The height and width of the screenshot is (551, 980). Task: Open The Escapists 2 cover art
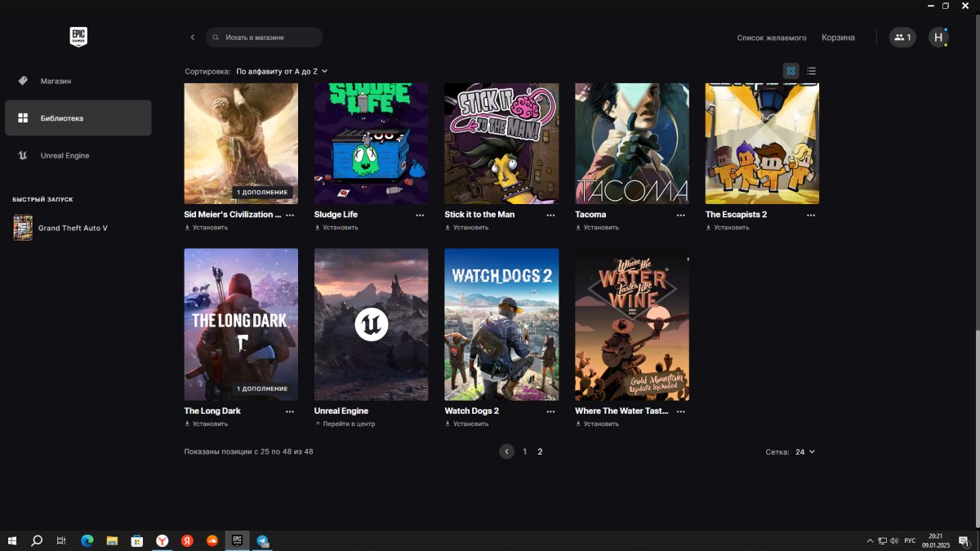(762, 144)
